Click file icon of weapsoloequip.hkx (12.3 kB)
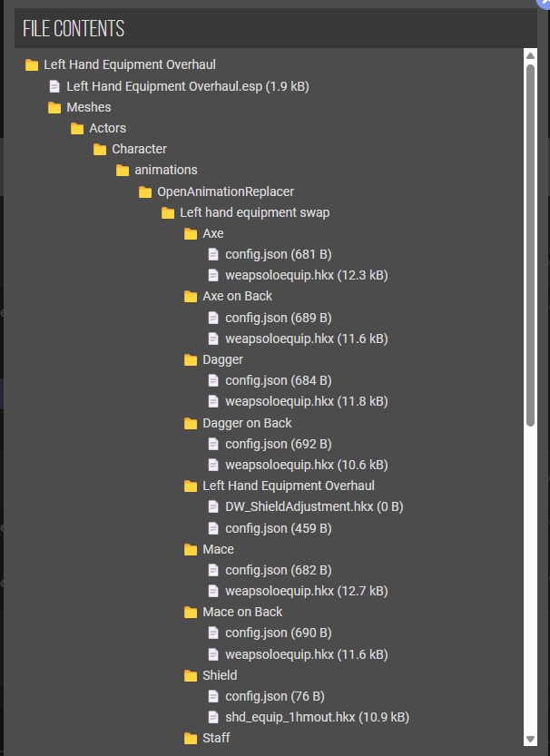 coord(213,275)
